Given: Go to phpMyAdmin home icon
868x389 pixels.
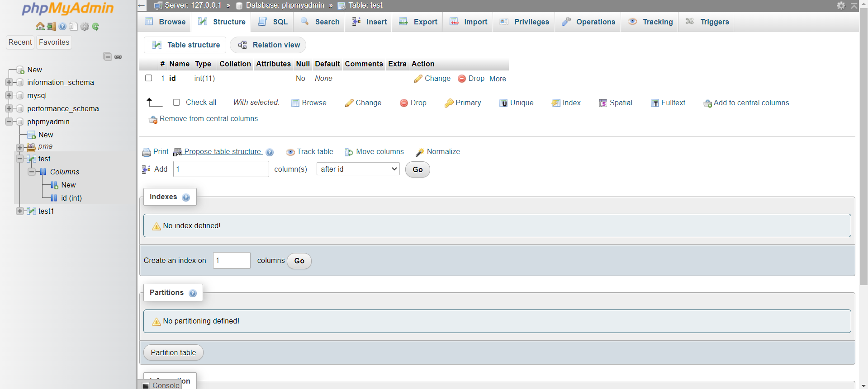Looking at the screenshot, I should (40, 27).
